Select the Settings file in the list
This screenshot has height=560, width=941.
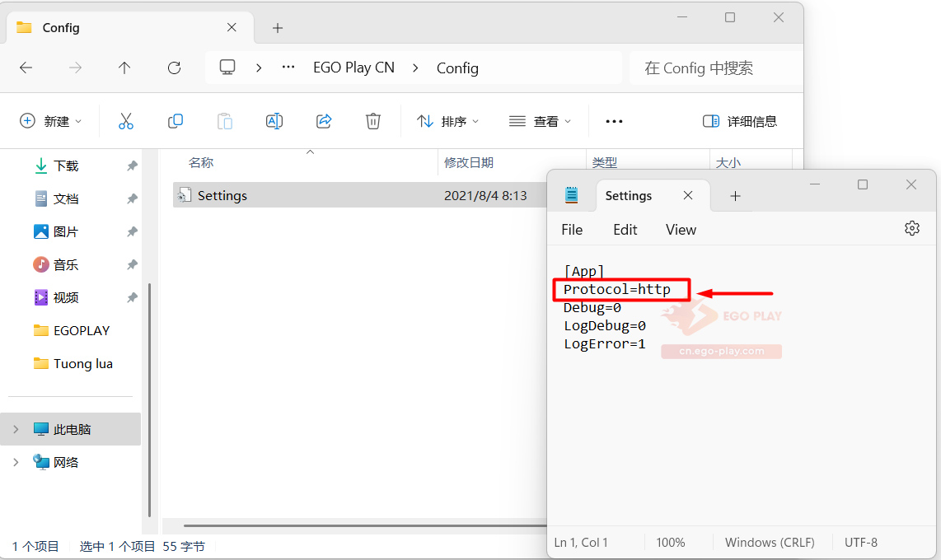(360, 195)
